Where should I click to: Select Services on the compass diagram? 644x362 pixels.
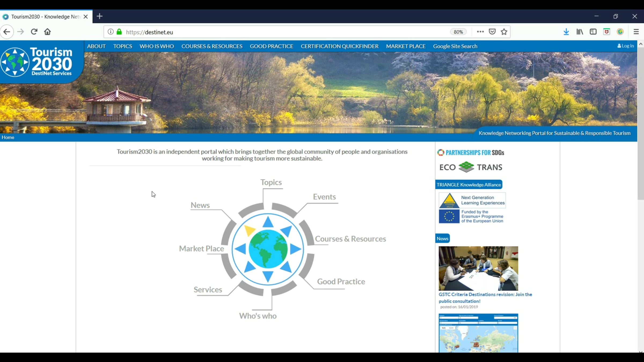[x=208, y=290]
